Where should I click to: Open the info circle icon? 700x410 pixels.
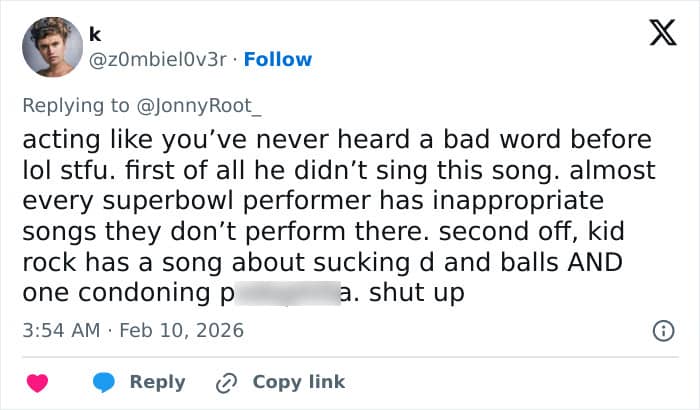click(x=660, y=330)
